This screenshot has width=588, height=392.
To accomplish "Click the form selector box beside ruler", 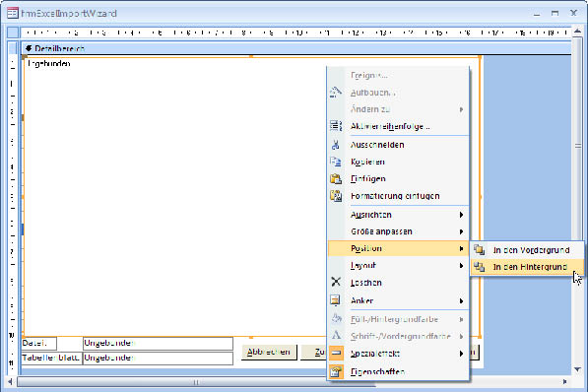I will [x=13, y=33].
